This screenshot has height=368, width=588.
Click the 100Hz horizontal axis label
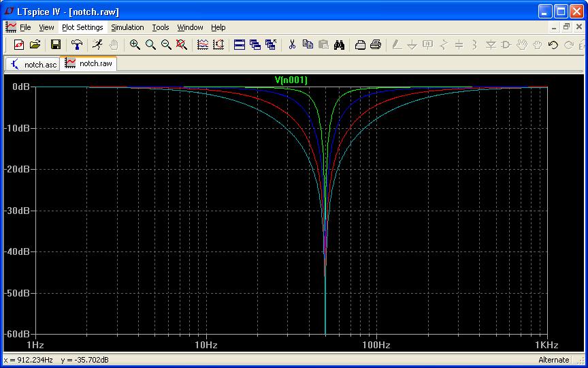[376, 345]
